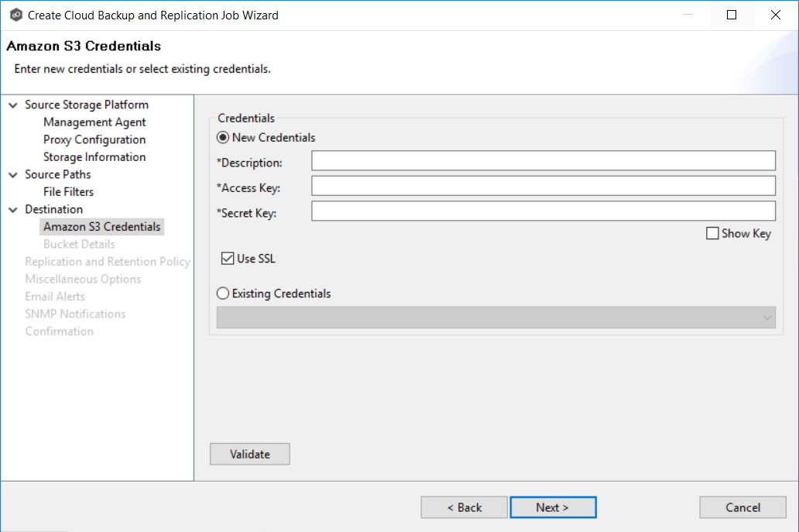Go back with the < Back button
This screenshot has width=799, height=532.
[465, 507]
